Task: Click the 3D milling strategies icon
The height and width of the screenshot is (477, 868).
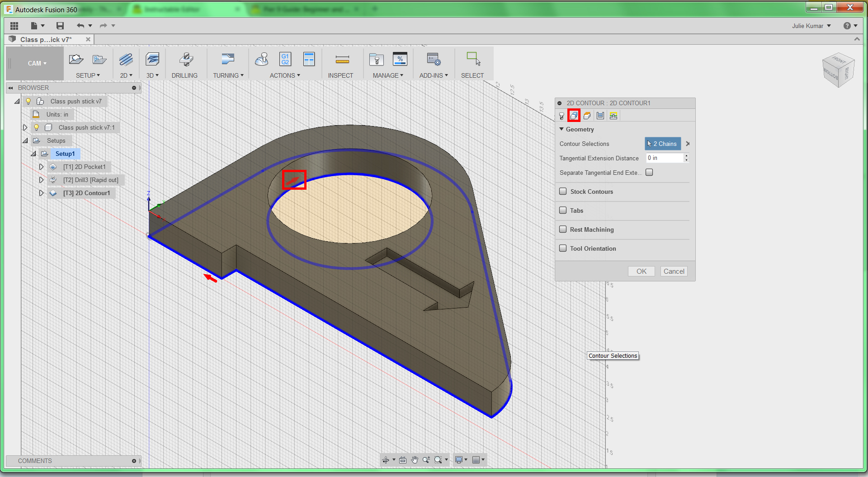Action: pyautogui.click(x=152, y=59)
